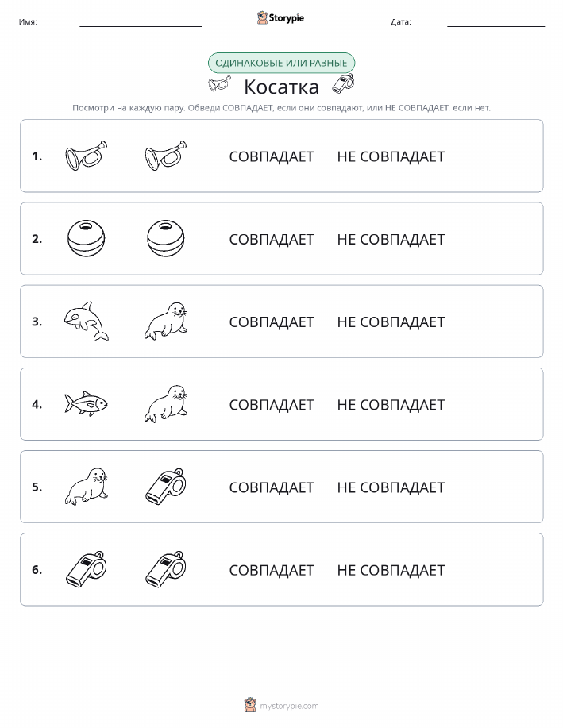Click the Storypie logo in the header
This screenshot has height=728, width=563.
tap(280, 18)
